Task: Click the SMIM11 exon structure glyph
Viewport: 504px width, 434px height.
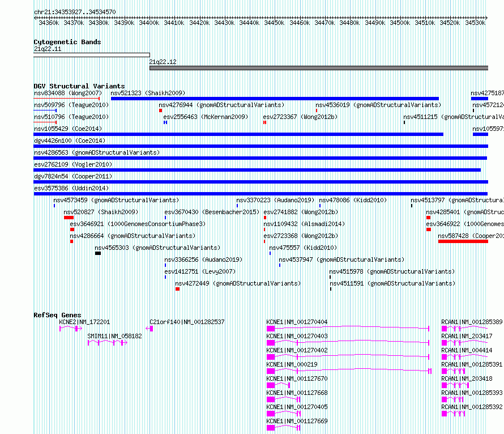Action: coord(108,343)
